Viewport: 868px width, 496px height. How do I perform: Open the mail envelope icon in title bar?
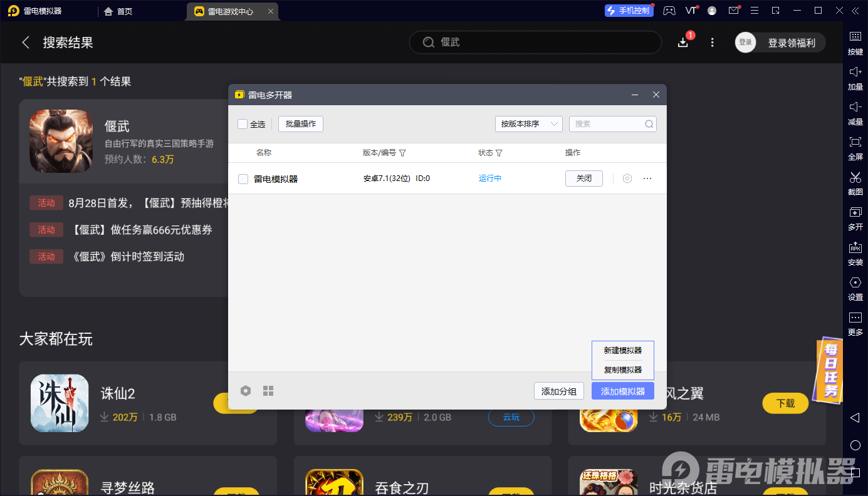734,11
